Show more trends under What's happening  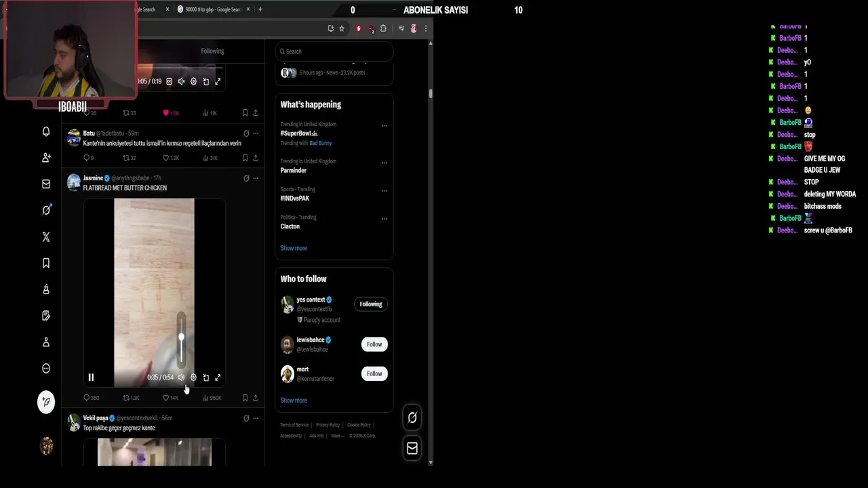click(x=294, y=248)
